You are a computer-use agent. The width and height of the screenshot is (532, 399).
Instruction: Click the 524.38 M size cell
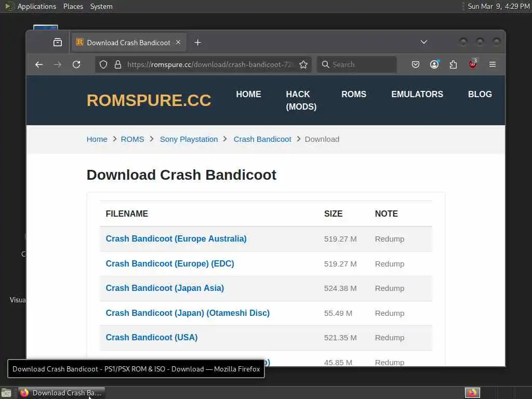pyautogui.click(x=340, y=288)
